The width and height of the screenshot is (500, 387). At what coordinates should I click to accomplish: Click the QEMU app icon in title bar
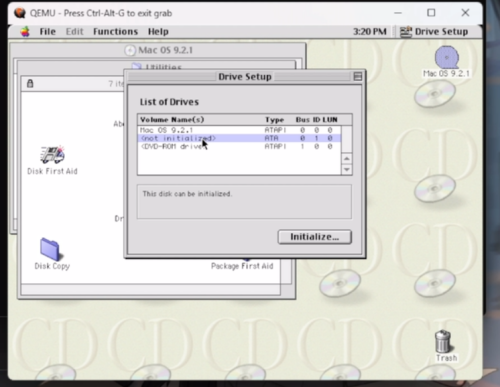pyautogui.click(x=20, y=13)
